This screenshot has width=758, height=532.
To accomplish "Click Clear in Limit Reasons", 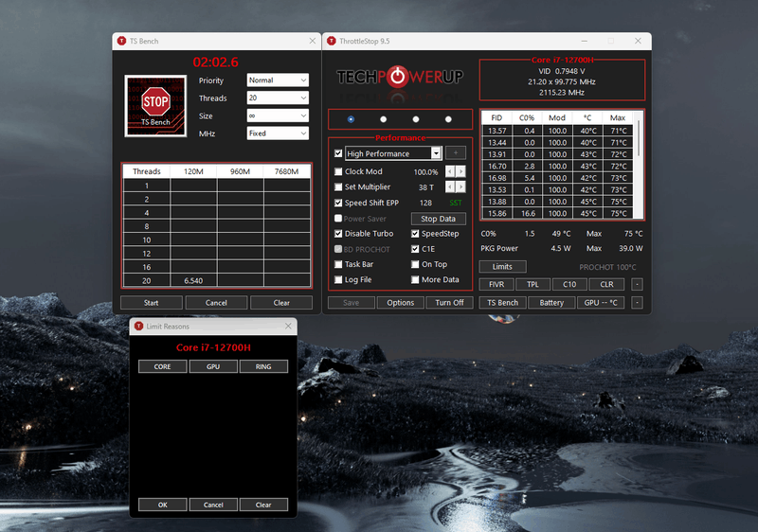I will click(263, 505).
